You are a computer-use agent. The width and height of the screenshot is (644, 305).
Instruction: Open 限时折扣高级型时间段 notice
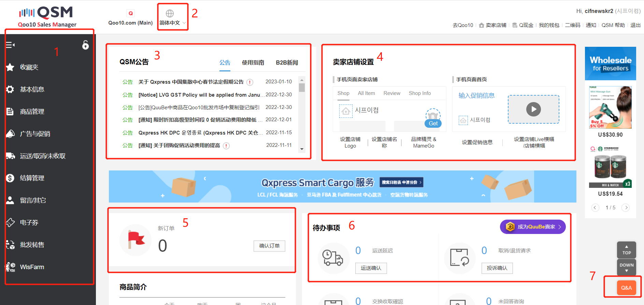tap(200, 120)
